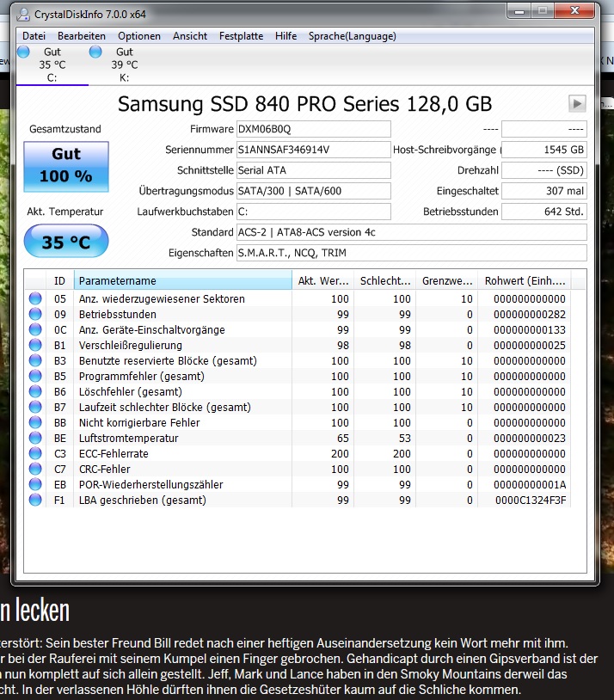Open the Festplatte menu
This screenshot has height=700, width=614.
pos(241,36)
